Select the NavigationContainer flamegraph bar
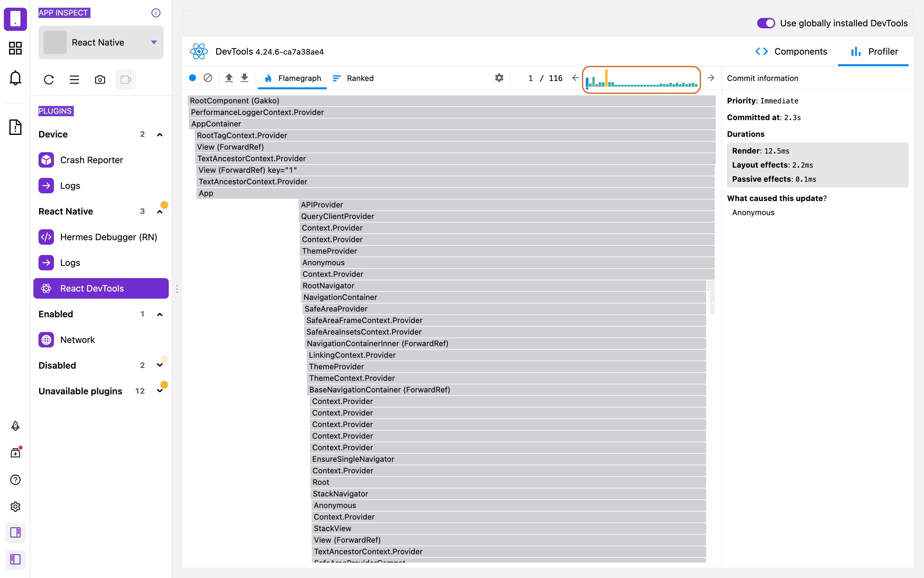 pyautogui.click(x=504, y=297)
